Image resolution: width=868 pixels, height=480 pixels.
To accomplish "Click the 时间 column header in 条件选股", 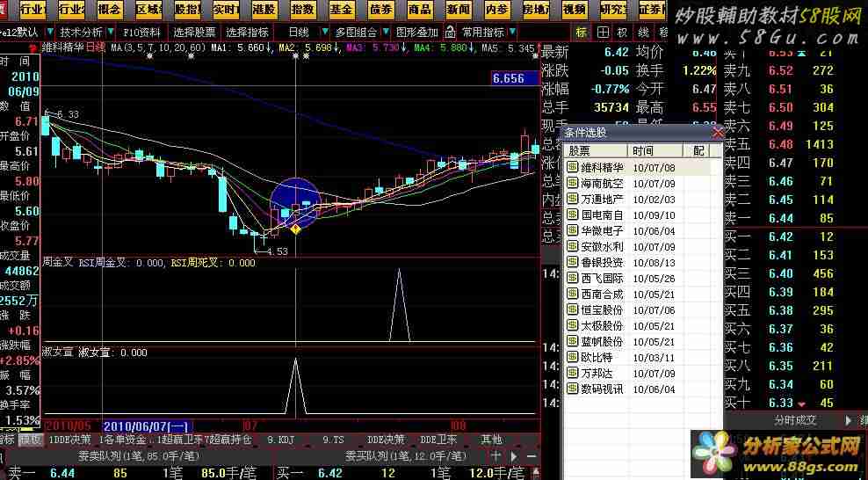I will point(643,151).
